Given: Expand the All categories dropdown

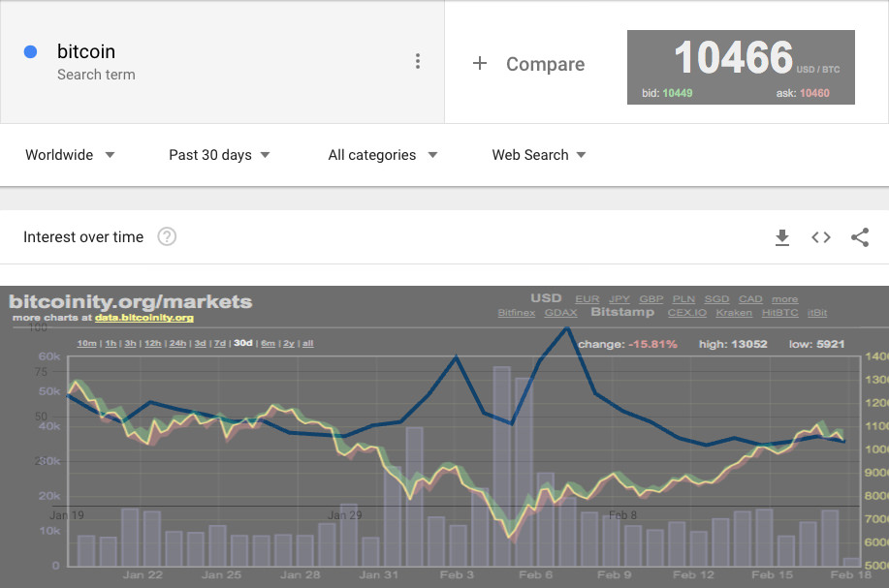Looking at the screenshot, I should tap(383, 155).
